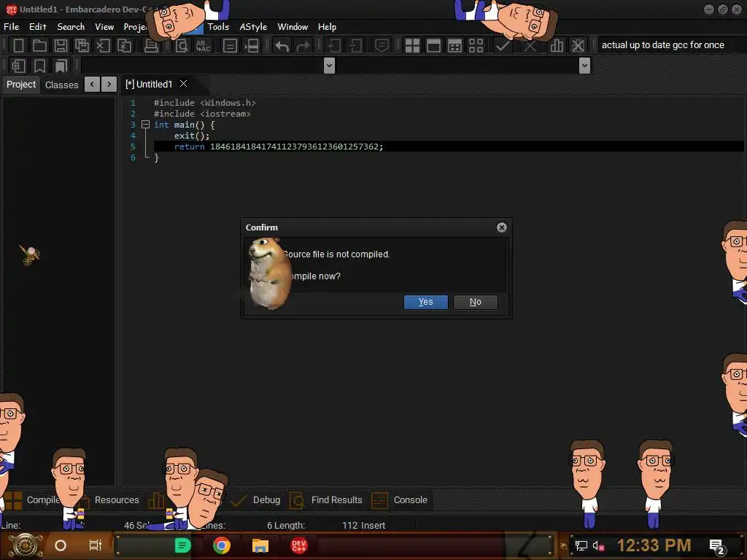Open Google Chrome from the taskbar
747x560 pixels.
pos(222,545)
